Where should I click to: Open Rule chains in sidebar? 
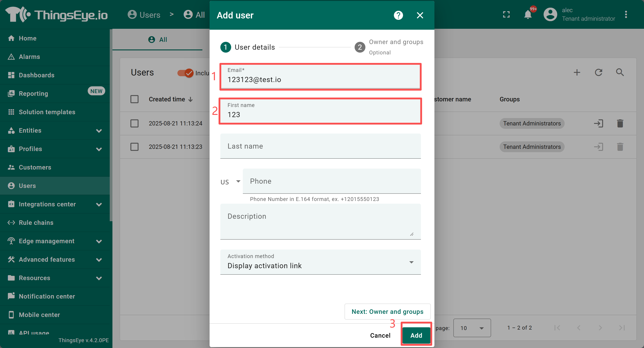click(36, 223)
